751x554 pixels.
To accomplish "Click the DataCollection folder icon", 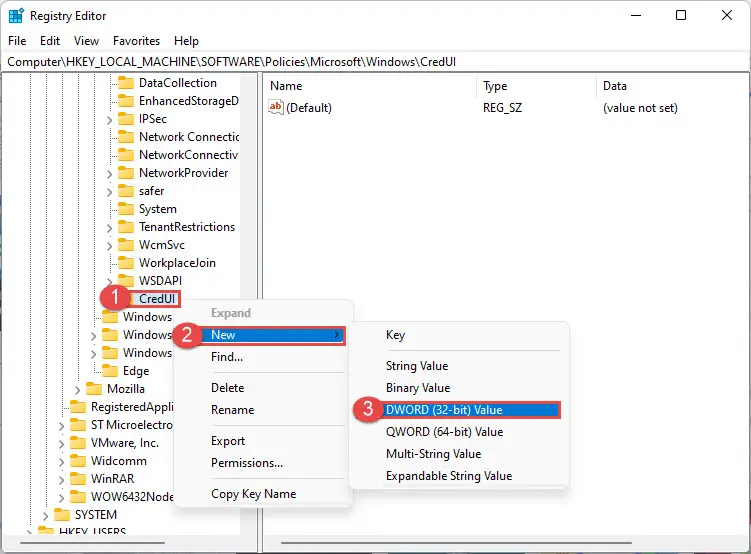I will coord(126,83).
